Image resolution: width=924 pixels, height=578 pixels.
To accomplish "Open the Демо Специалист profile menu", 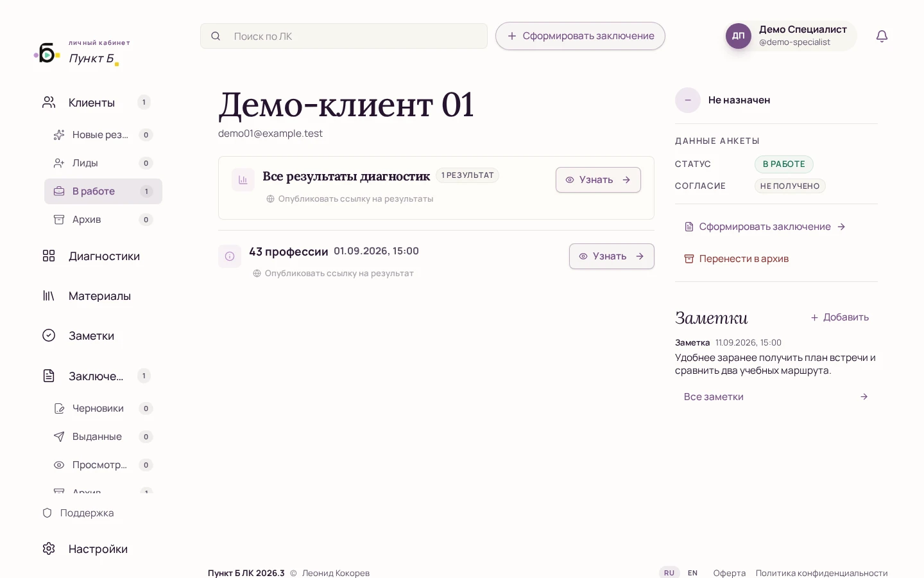I will pyautogui.click(x=791, y=36).
